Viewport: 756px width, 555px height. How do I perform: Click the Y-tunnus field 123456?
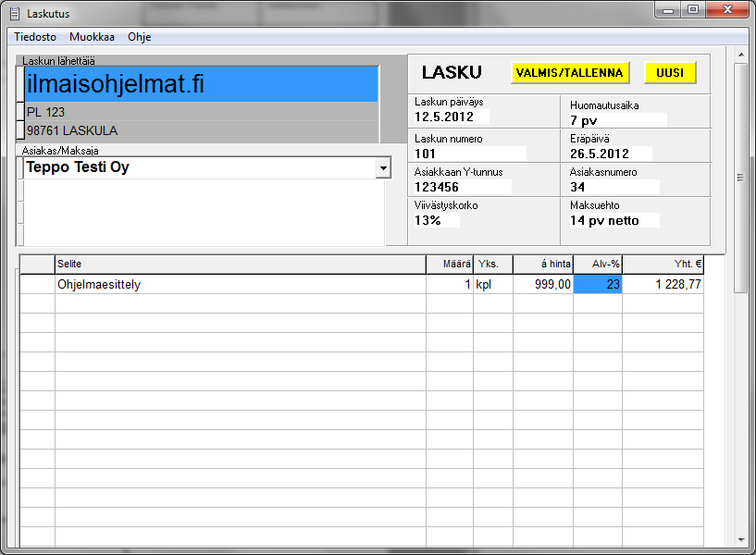[x=463, y=187]
